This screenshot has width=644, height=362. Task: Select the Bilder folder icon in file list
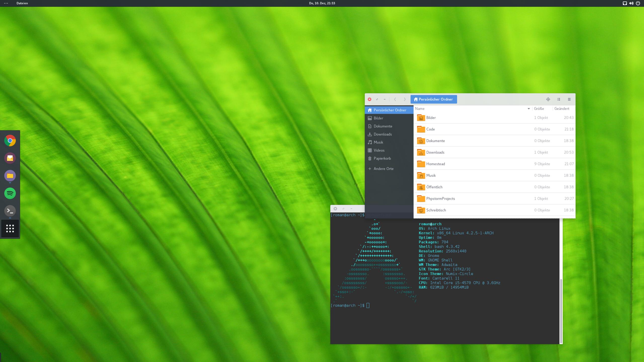421,118
